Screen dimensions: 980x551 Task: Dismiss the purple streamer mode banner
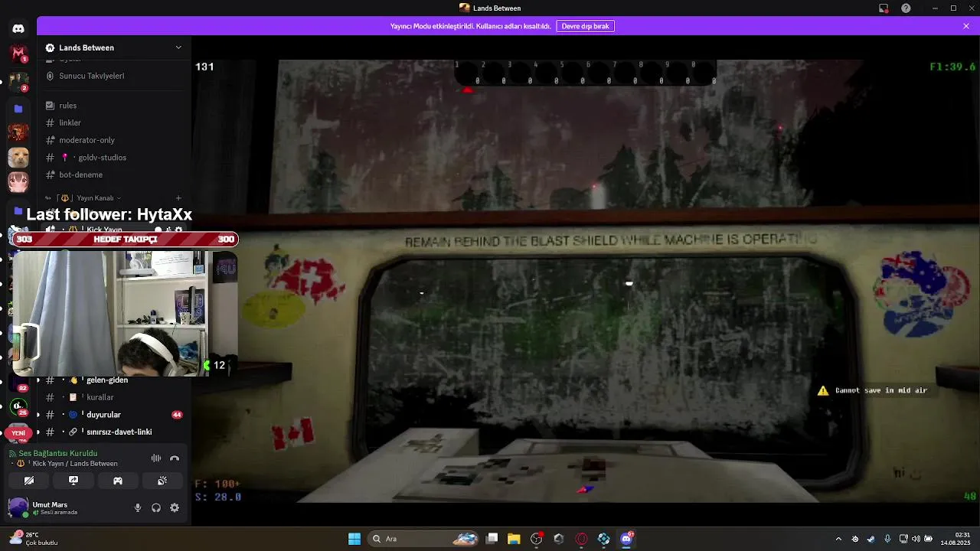click(x=966, y=26)
